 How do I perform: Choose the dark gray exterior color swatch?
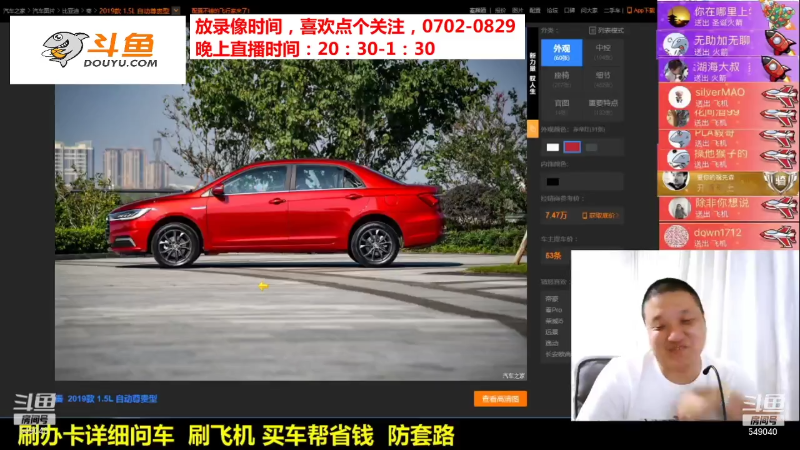point(591,147)
